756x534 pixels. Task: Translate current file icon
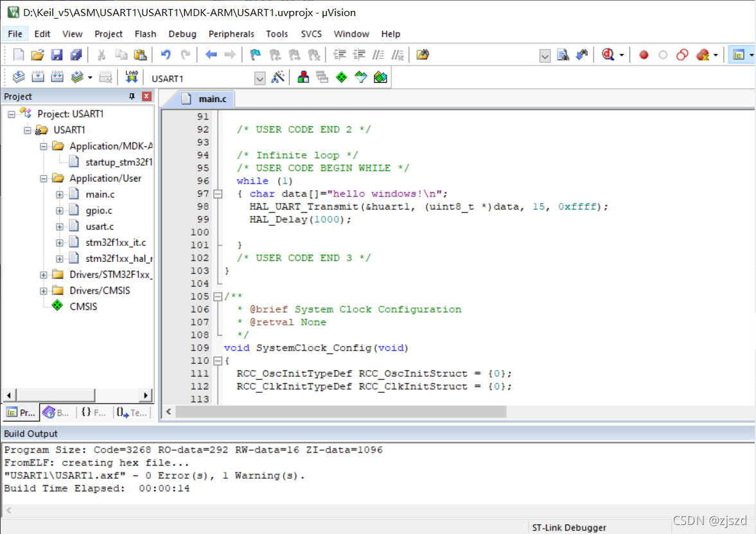click(x=19, y=77)
